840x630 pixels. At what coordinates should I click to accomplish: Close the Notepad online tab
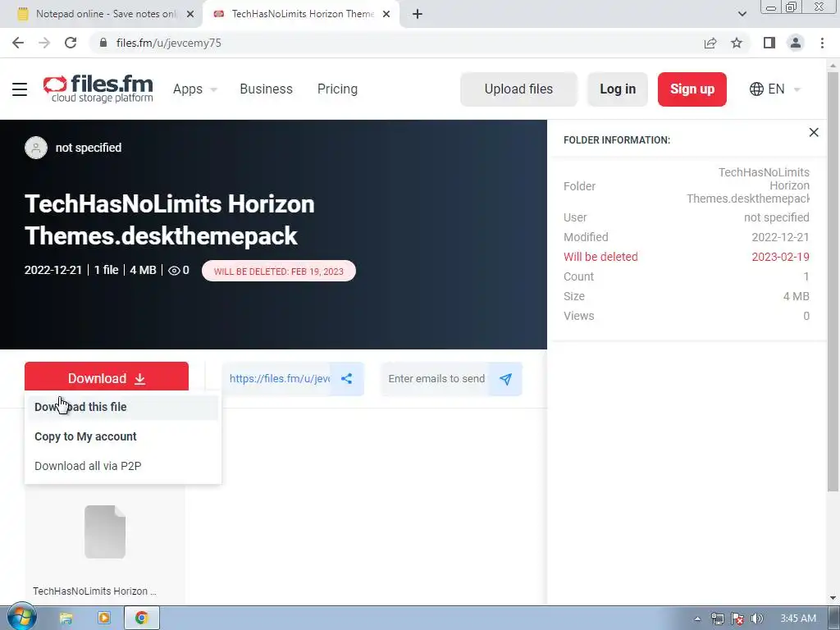point(190,14)
